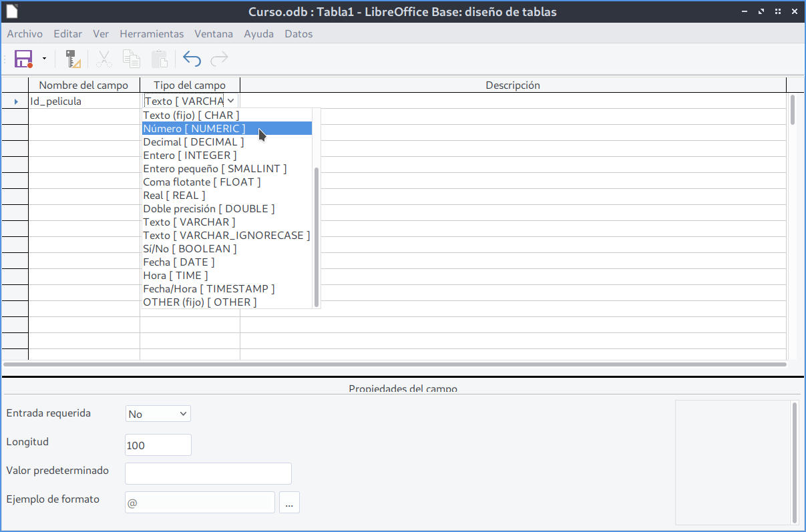Click the Cut scissors icon

[104, 59]
